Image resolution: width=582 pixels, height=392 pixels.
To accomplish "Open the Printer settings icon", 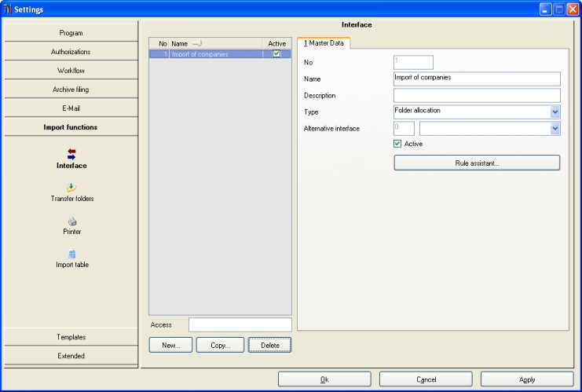I will (72, 221).
